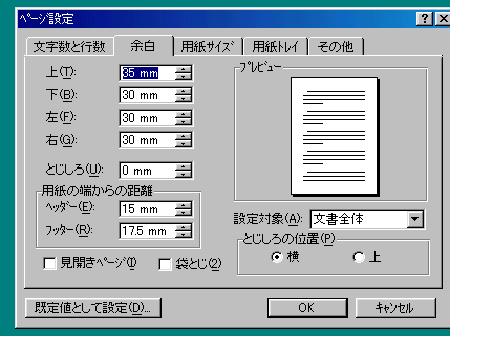Open the その他 tab
This screenshot has height=363, width=492.
pyautogui.click(x=336, y=47)
